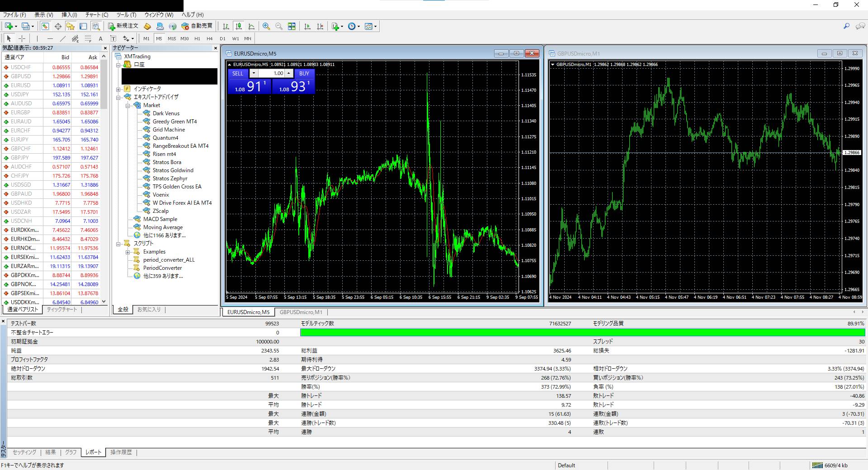Switch timeframe to M1
868x470 pixels.
146,38
